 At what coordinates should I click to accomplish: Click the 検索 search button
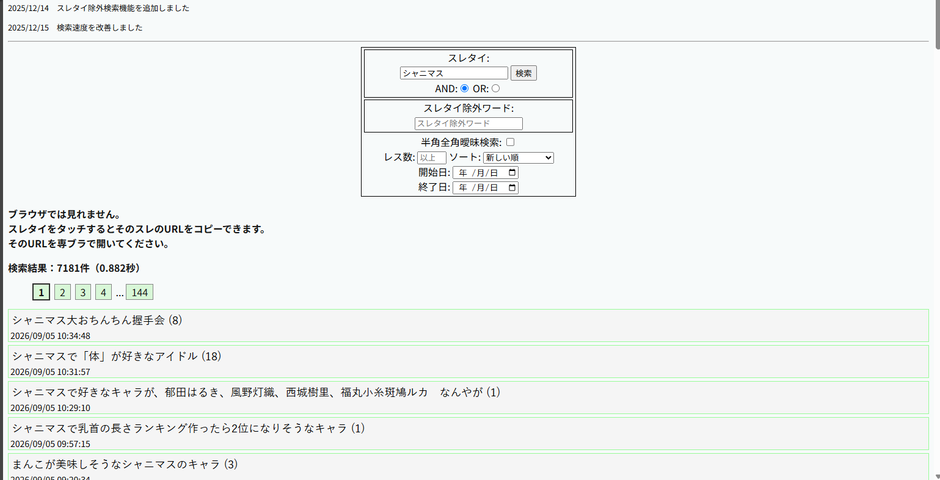tap(523, 73)
